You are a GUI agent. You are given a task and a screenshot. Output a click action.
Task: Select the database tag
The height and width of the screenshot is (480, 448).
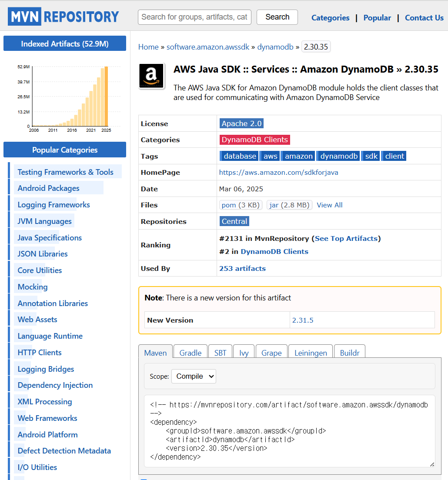pyautogui.click(x=240, y=156)
